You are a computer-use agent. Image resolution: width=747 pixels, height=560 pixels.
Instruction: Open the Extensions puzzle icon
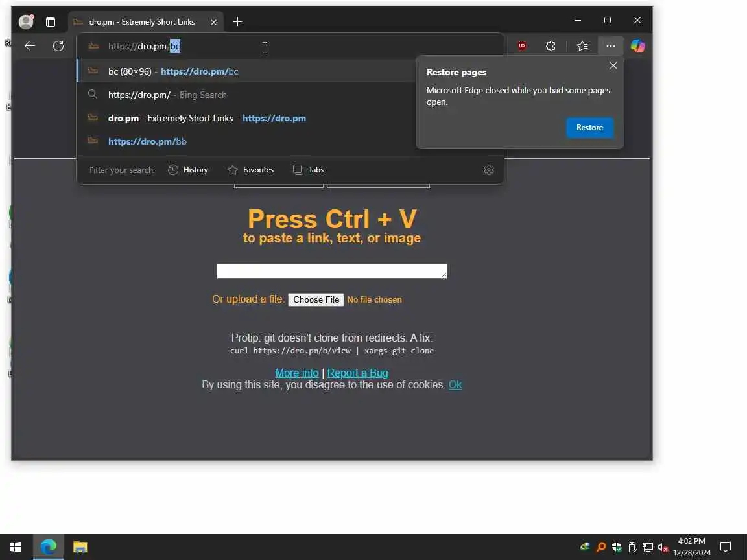[551, 46]
